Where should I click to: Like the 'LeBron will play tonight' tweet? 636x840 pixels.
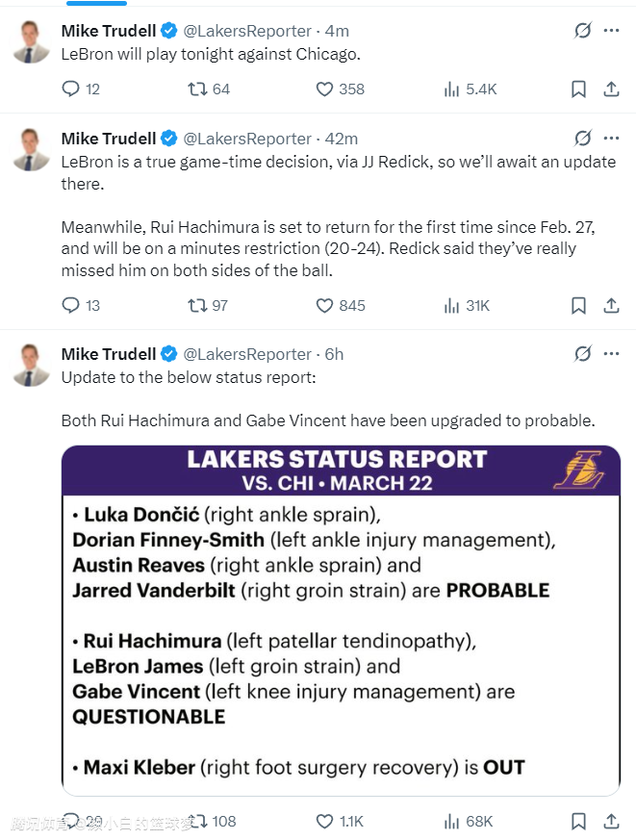(x=325, y=89)
